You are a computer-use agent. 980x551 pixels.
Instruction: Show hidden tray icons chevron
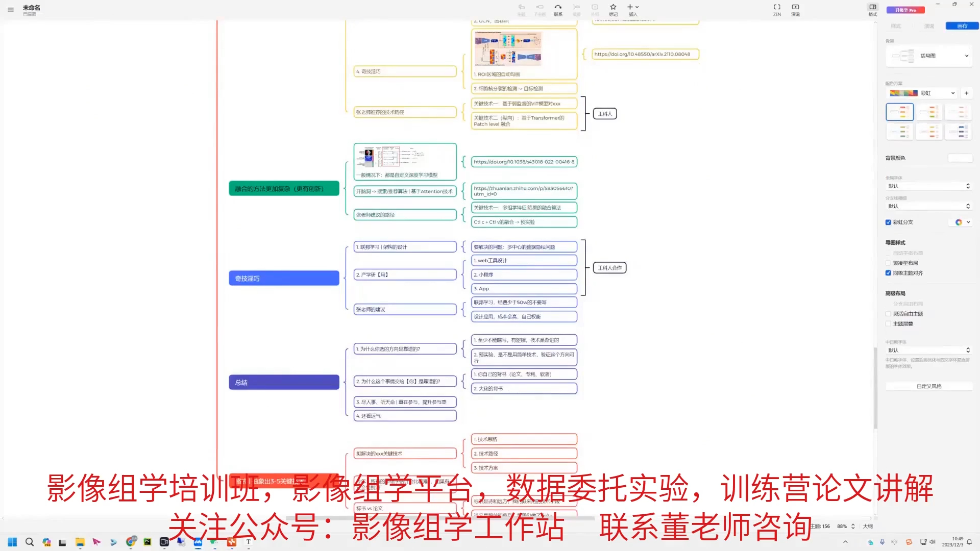point(845,542)
